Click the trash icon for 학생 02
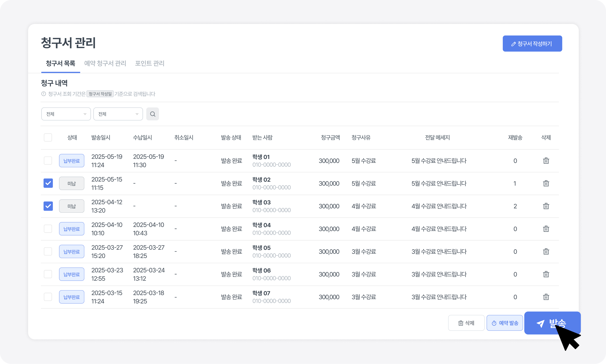This screenshot has width=606, height=364. pos(546,183)
